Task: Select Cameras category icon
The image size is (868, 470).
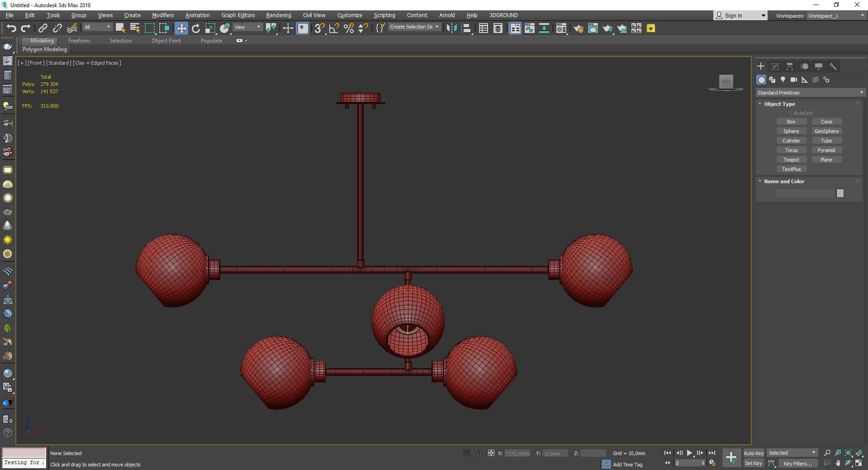Action: (794, 80)
